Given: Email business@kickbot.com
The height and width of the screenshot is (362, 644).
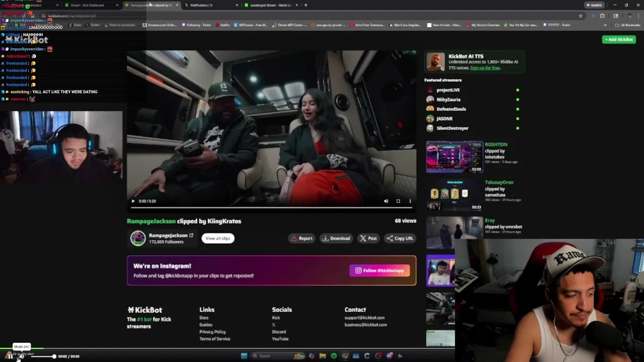Looking at the screenshot, I should (x=366, y=325).
